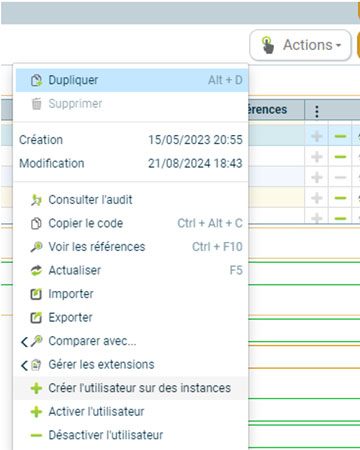Click the green minus in the second table row

coord(340,157)
